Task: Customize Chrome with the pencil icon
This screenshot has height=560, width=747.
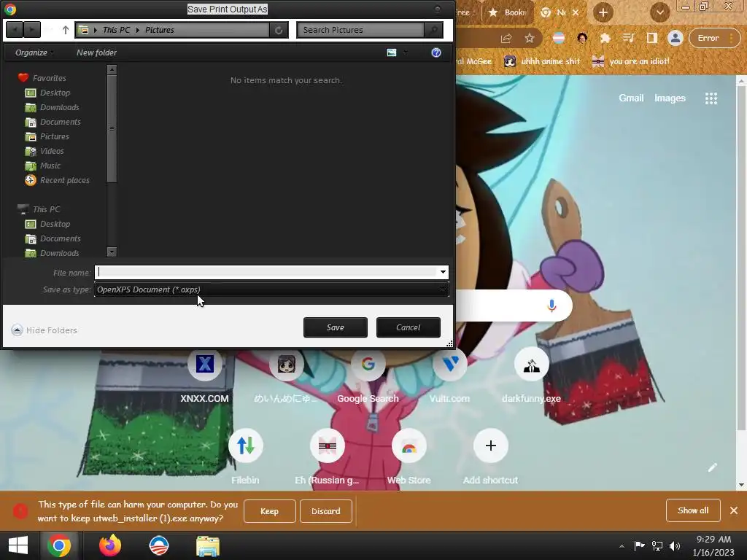Action: [712, 467]
